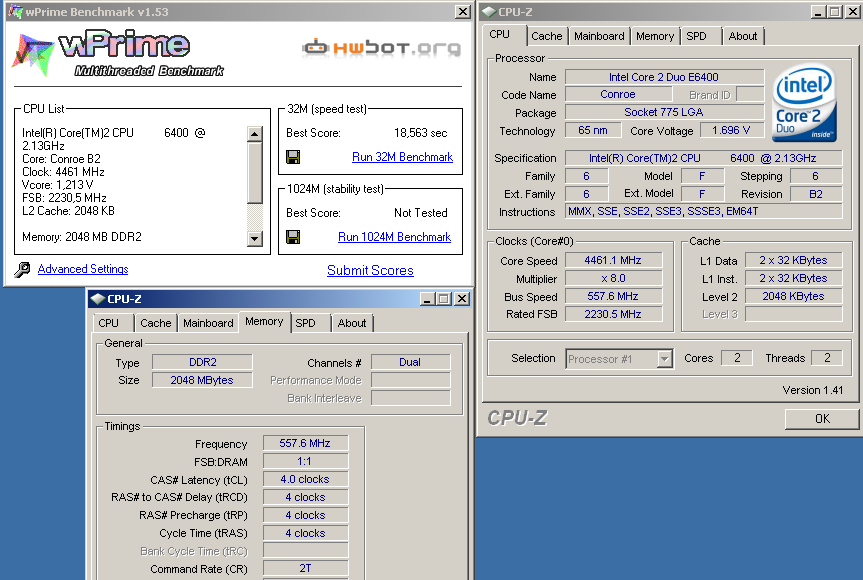863x580 pixels.
Task: Click the memory Type value 'DDR2'
Action: (x=203, y=362)
